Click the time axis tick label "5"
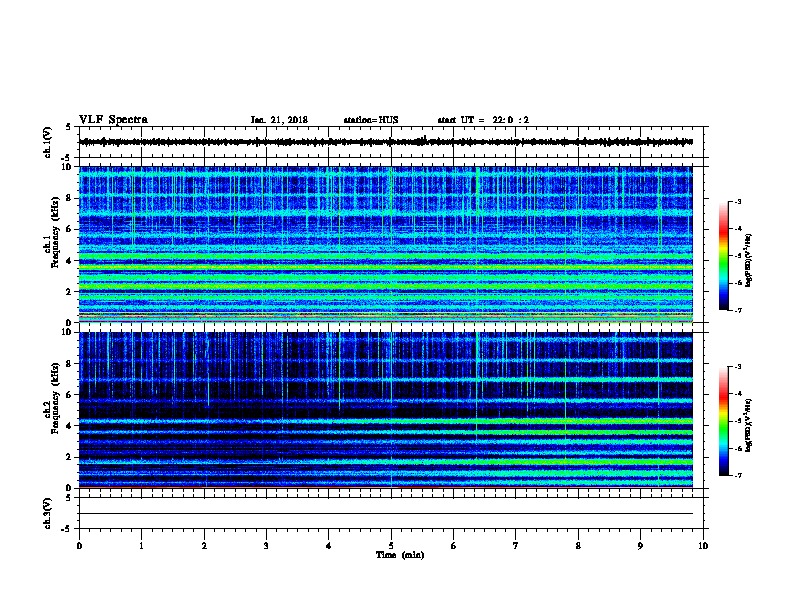792x612 pixels. tap(391, 546)
